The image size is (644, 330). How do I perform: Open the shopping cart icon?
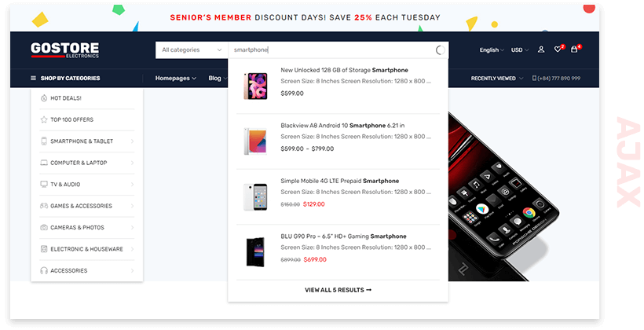click(x=574, y=49)
